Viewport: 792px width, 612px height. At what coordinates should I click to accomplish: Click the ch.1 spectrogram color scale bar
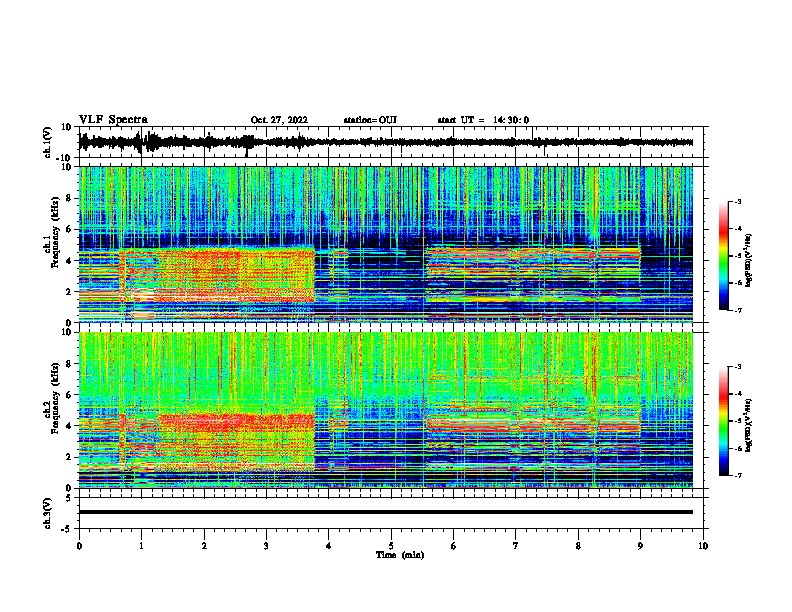click(723, 256)
